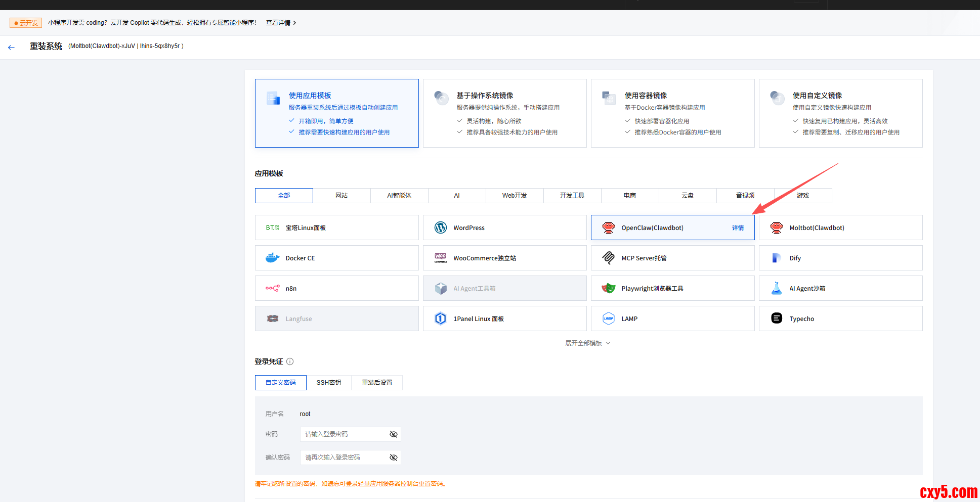The image size is (980, 502).
Task: Open the 详情 link on OpenClaw
Action: (x=738, y=228)
